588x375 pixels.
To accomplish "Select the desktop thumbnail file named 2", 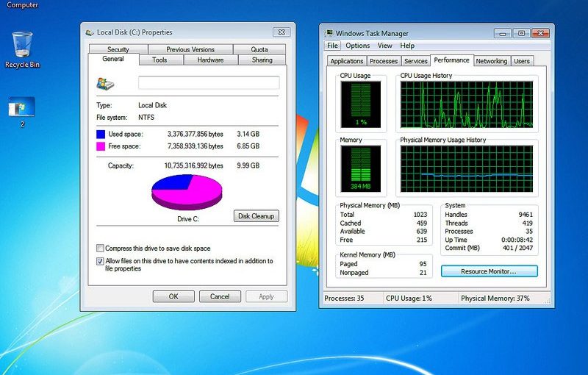I will click(22, 112).
